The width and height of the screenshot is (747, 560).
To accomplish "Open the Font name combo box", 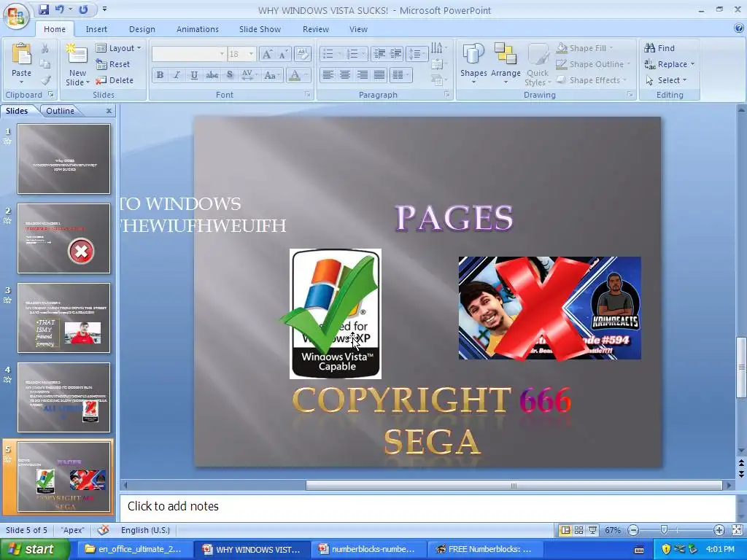I will click(x=189, y=54).
